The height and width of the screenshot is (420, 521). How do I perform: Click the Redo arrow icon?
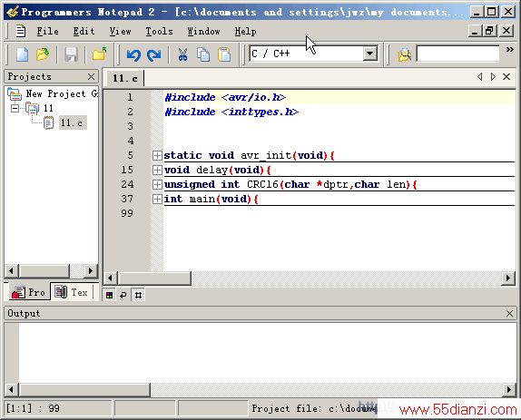(153, 54)
